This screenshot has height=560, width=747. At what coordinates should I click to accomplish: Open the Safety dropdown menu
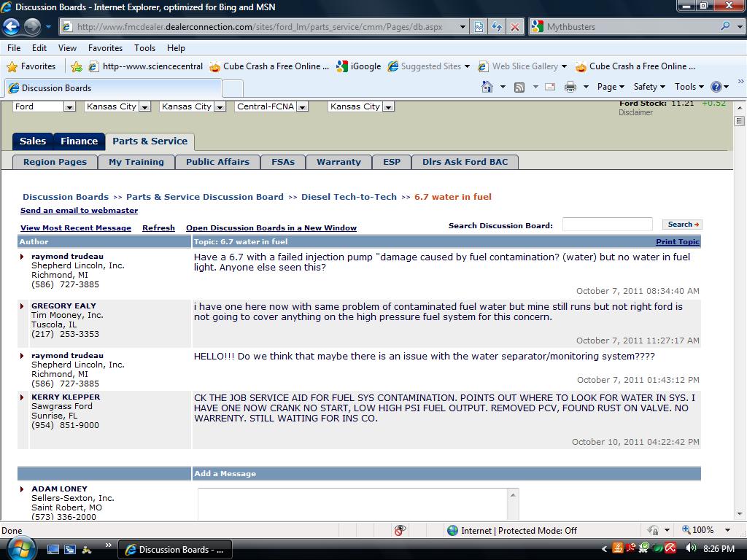[649, 87]
